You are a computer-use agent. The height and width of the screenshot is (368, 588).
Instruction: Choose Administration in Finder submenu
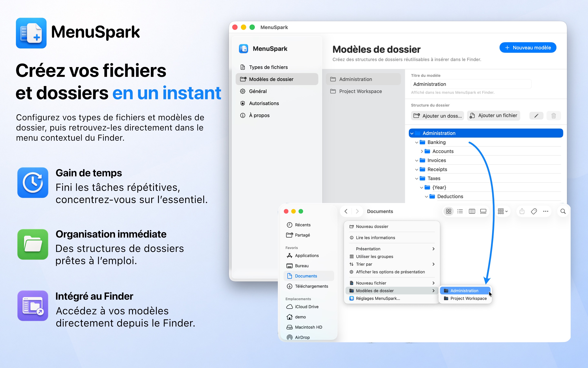pyautogui.click(x=465, y=291)
